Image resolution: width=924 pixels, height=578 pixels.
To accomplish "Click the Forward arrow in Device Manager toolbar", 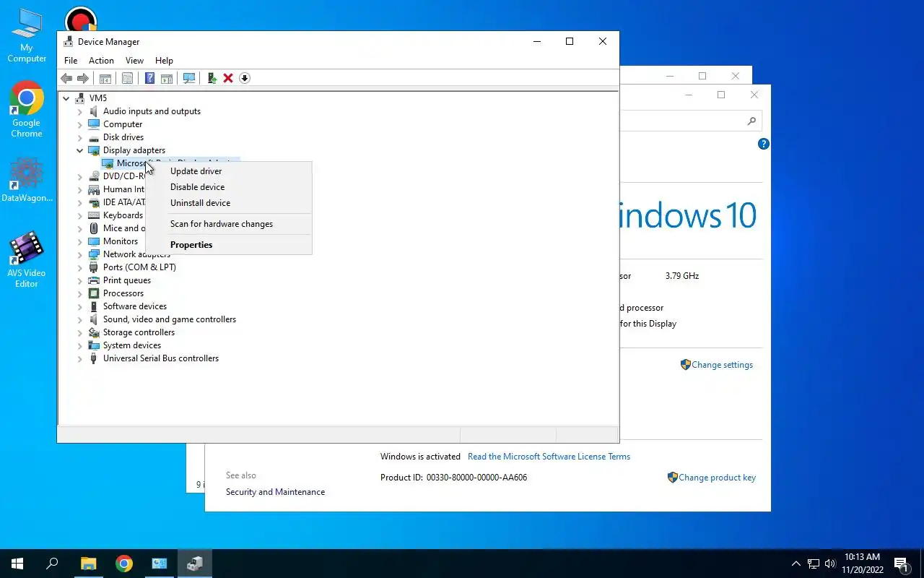I will (83, 78).
